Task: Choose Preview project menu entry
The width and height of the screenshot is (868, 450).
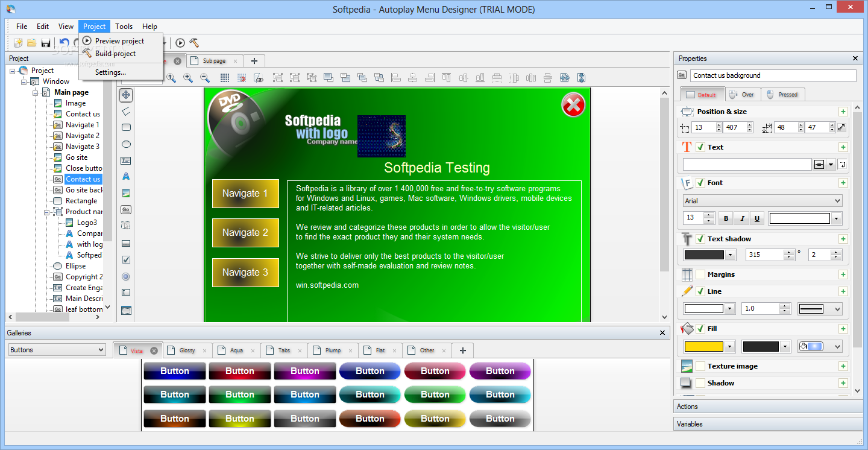Action: point(119,41)
